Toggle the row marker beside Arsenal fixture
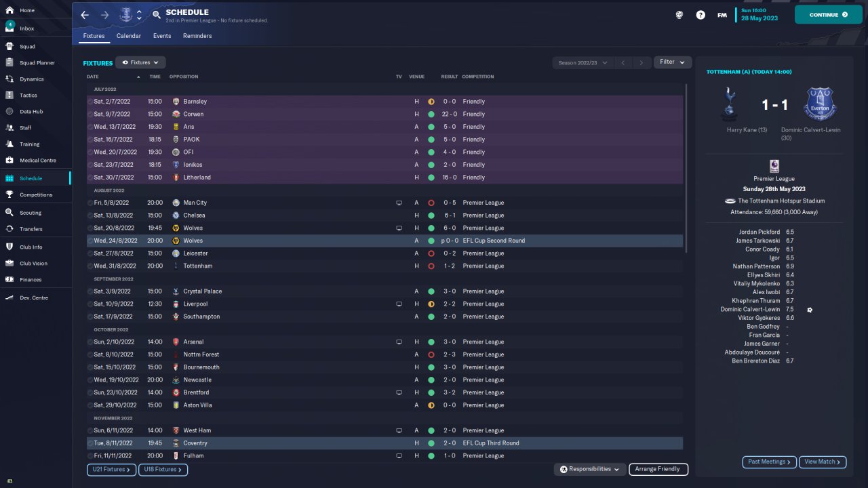 pos(90,342)
